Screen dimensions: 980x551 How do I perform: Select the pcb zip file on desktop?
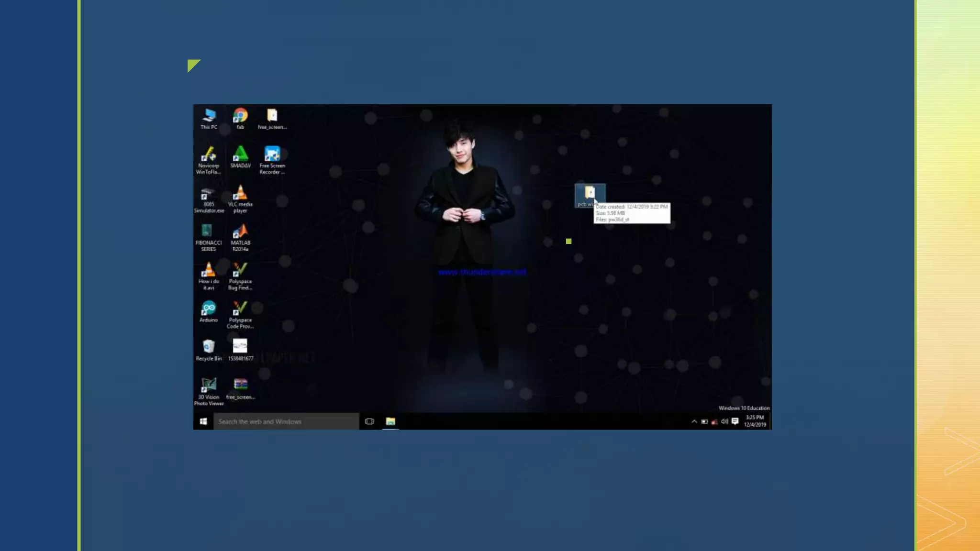(590, 194)
